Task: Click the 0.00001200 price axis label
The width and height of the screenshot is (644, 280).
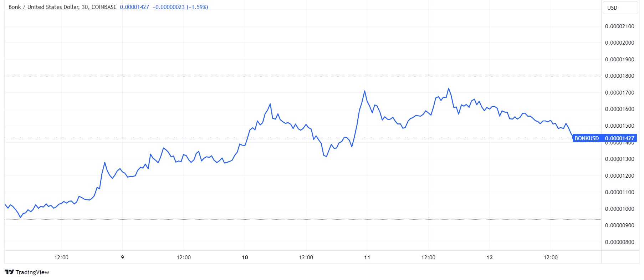Action: tap(619, 176)
